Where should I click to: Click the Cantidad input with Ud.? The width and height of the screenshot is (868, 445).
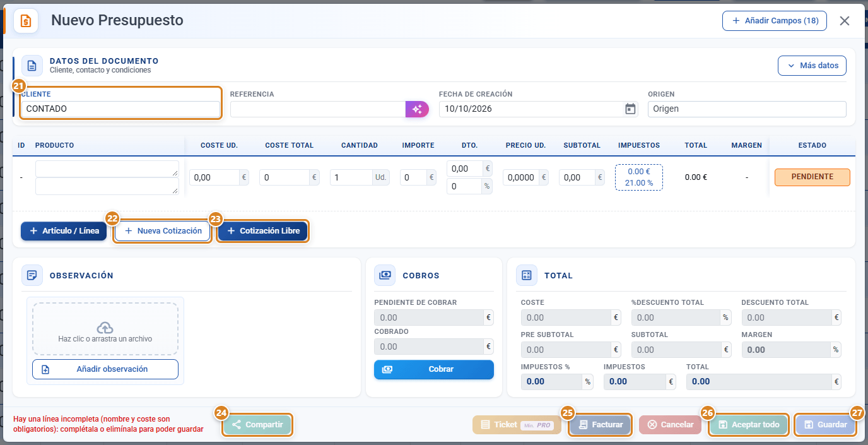pyautogui.click(x=351, y=178)
